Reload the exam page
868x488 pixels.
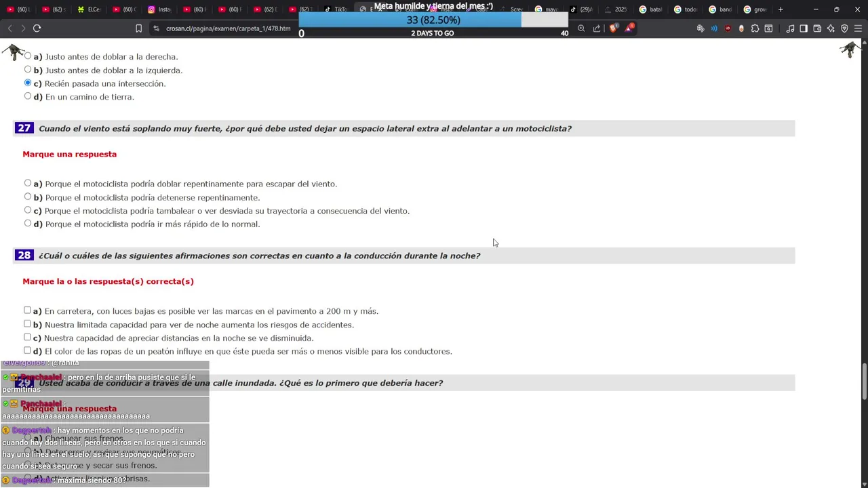coord(37,28)
